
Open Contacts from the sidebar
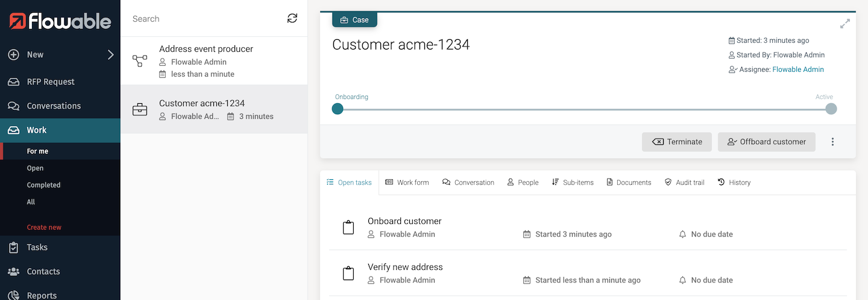43,272
